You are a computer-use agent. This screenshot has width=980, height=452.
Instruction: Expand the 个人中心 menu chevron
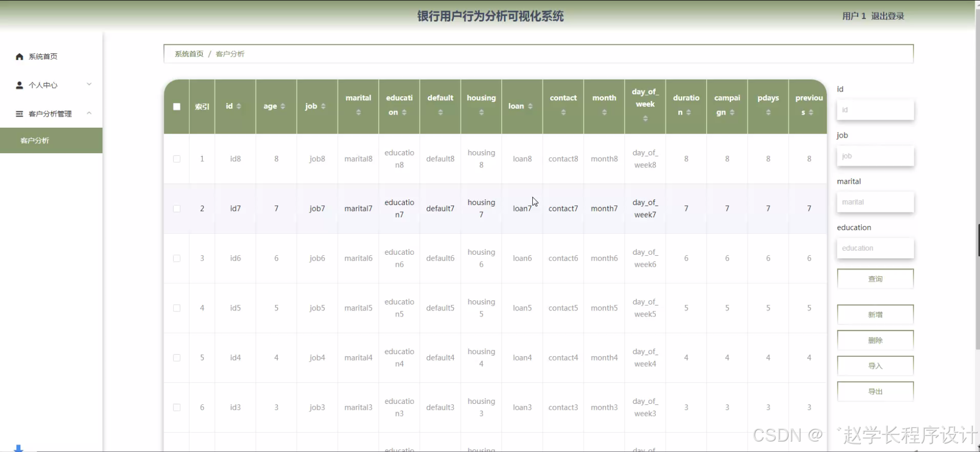tap(89, 84)
